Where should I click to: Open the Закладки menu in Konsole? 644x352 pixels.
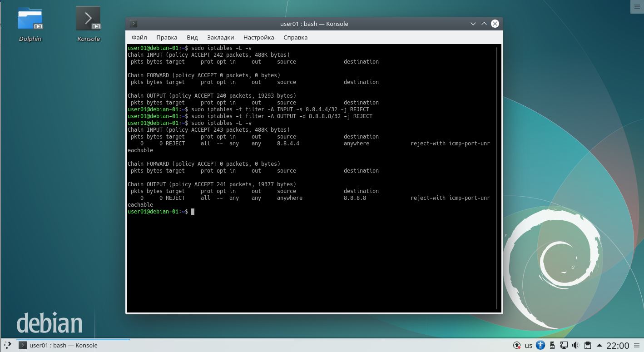point(220,37)
